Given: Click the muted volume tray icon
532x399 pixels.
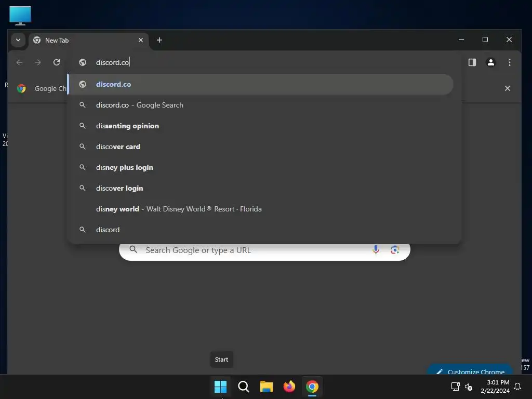Looking at the screenshot, I should (x=469, y=387).
